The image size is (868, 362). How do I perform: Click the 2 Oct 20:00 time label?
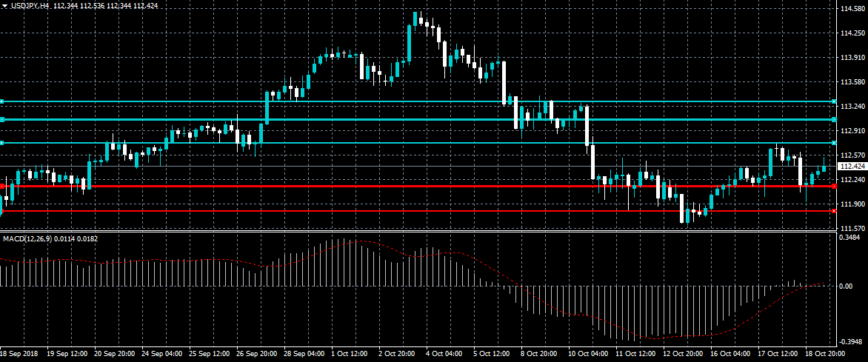(x=397, y=353)
